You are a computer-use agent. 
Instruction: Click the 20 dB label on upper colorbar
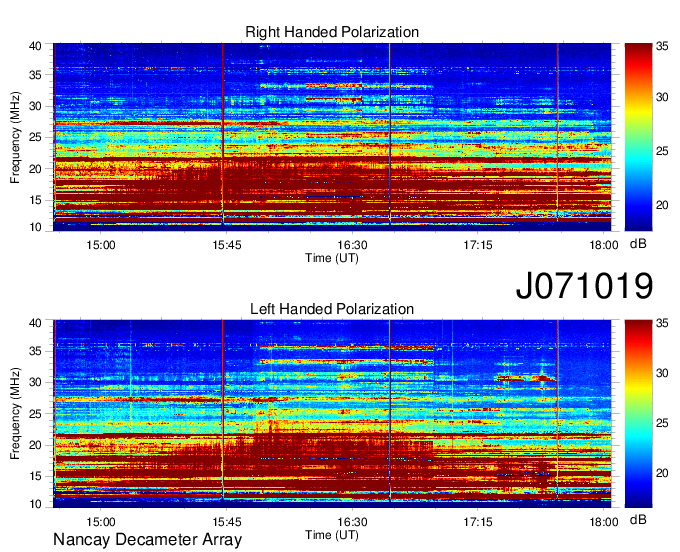pyautogui.click(x=662, y=205)
